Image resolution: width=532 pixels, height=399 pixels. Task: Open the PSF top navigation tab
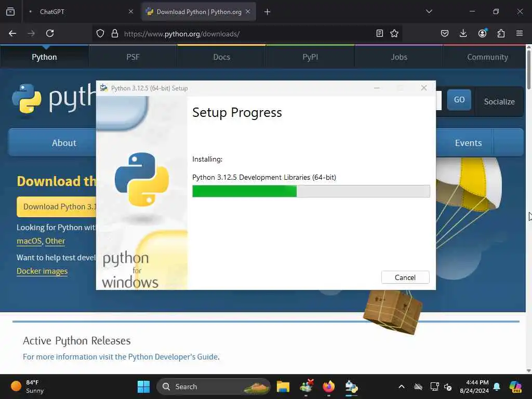(133, 57)
